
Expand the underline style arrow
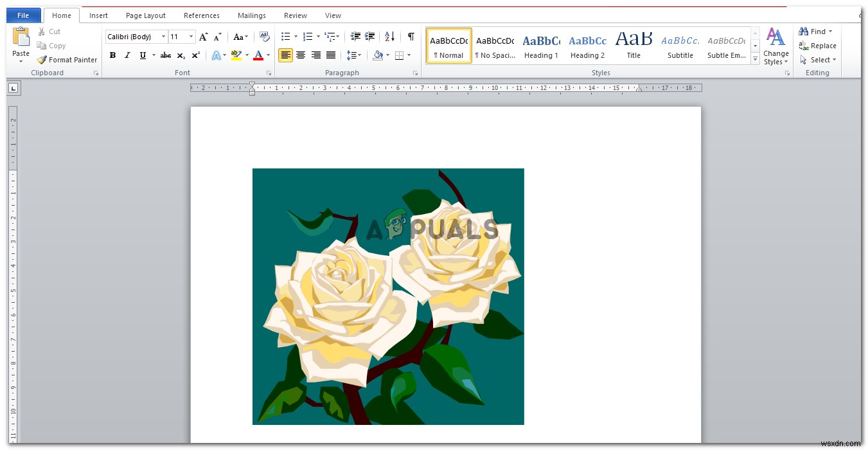pyautogui.click(x=154, y=55)
